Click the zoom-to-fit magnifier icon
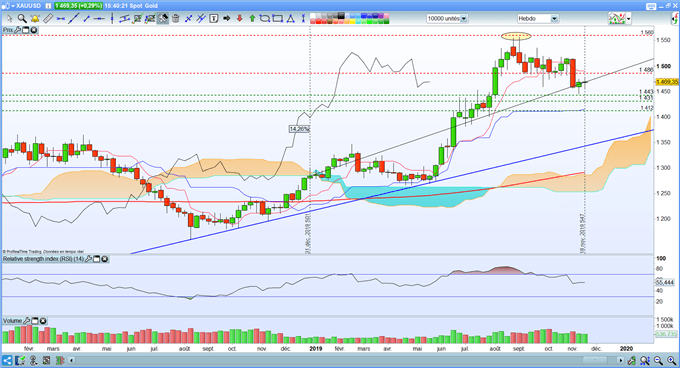This screenshot has width=680, height=368. (645, 360)
